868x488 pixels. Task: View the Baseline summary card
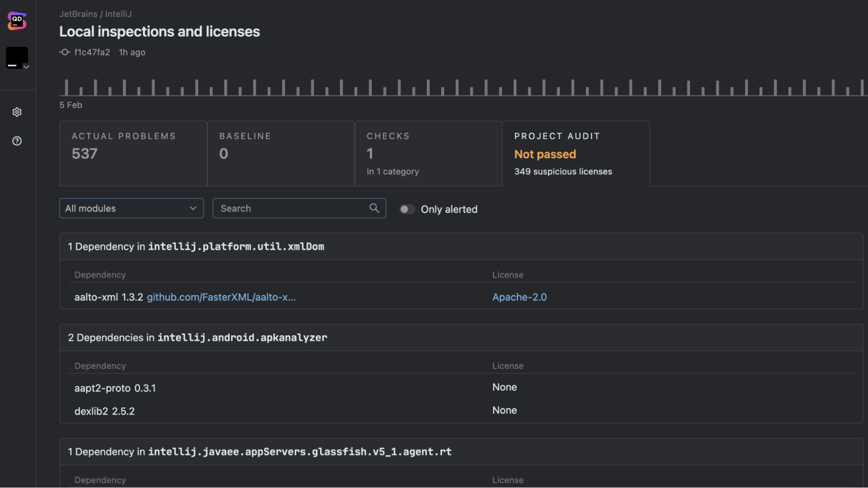281,154
